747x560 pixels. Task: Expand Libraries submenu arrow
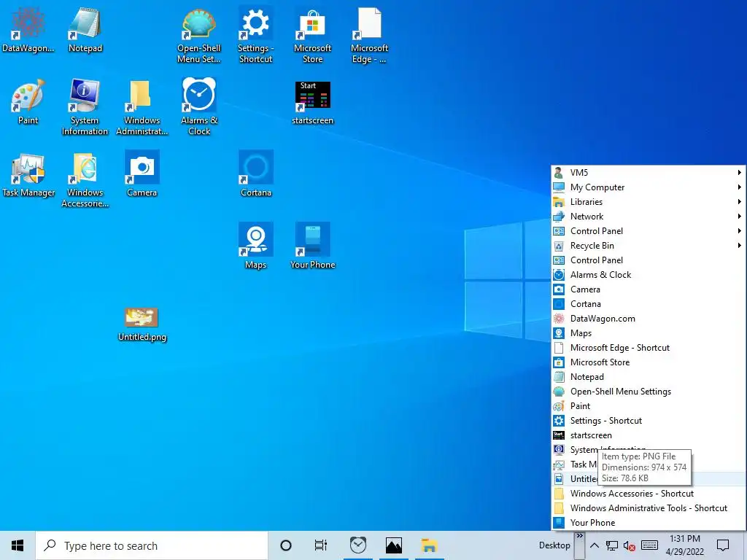(x=740, y=202)
